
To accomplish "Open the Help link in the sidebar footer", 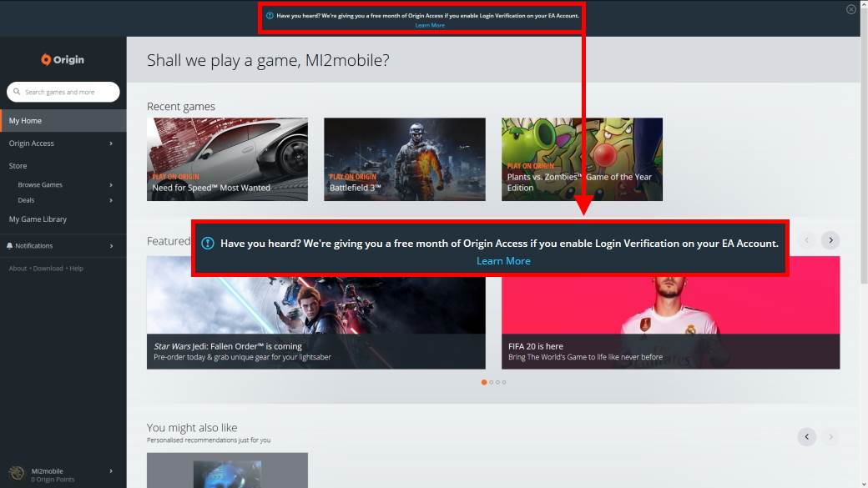I will tap(76, 269).
